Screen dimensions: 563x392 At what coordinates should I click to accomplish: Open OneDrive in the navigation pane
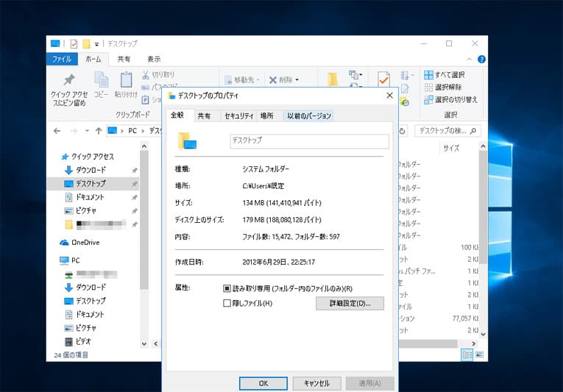pos(85,243)
